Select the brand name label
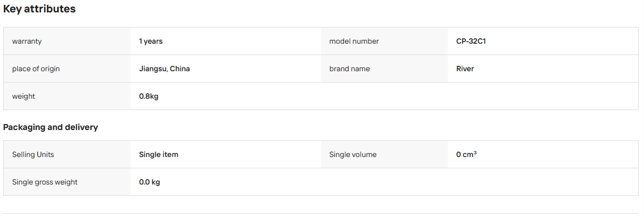Screen dimensions: 644x218 (x=350, y=69)
